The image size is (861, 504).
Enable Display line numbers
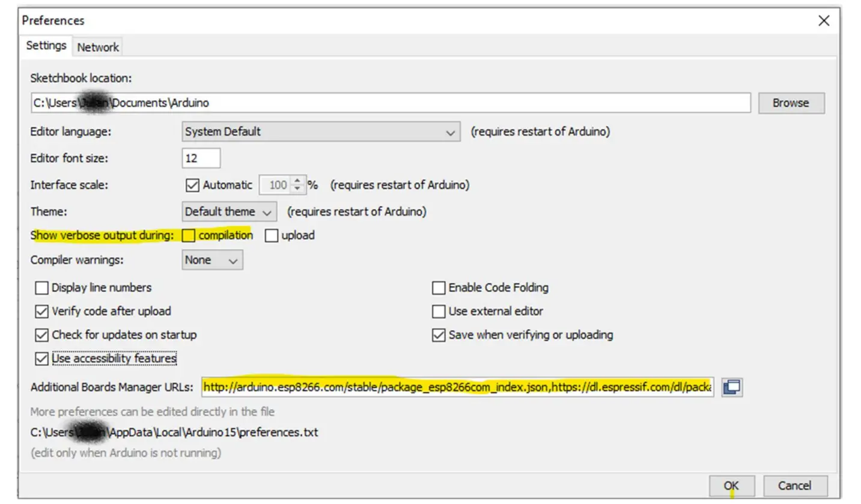tap(41, 288)
